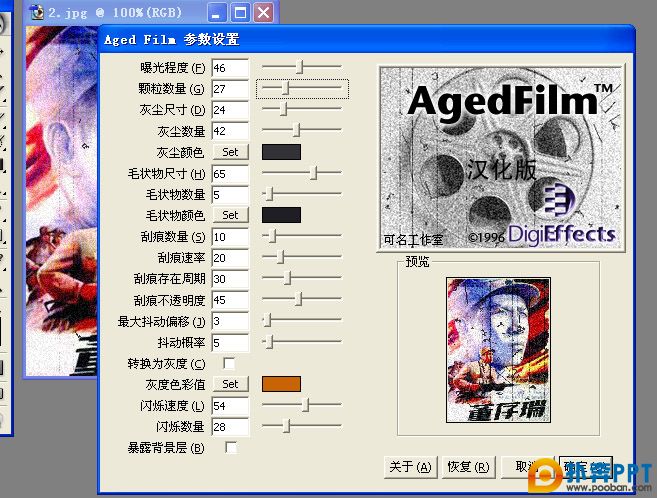Click the 灰尘尺寸 (D) value field
This screenshot has height=498, width=657.
pyautogui.click(x=230, y=110)
